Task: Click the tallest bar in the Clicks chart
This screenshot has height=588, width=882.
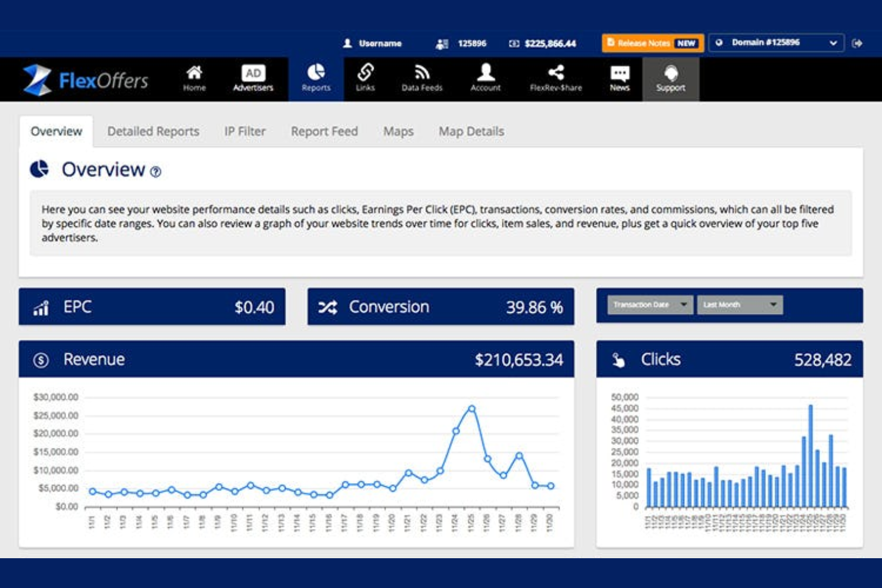Action: (x=810, y=456)
